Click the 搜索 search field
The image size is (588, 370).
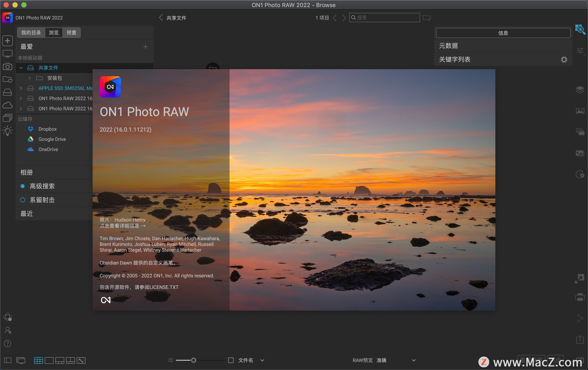[x=384, y=17]
